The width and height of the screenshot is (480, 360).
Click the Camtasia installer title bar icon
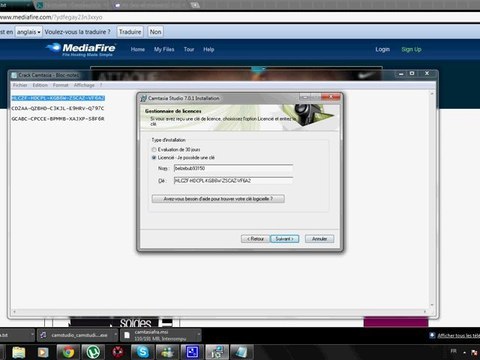(x=143, y=98)
